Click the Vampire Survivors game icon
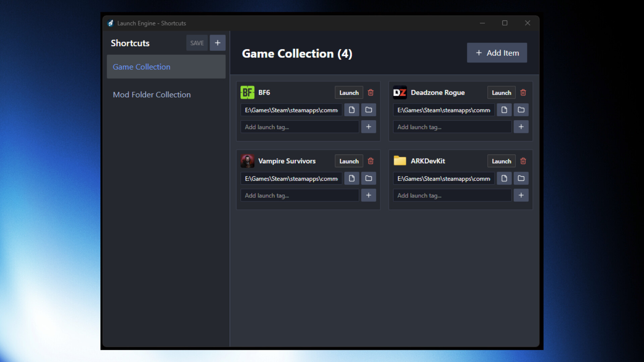Image resolution: width=644 pixels, height=362 pixels. click(x=248, y=161)
